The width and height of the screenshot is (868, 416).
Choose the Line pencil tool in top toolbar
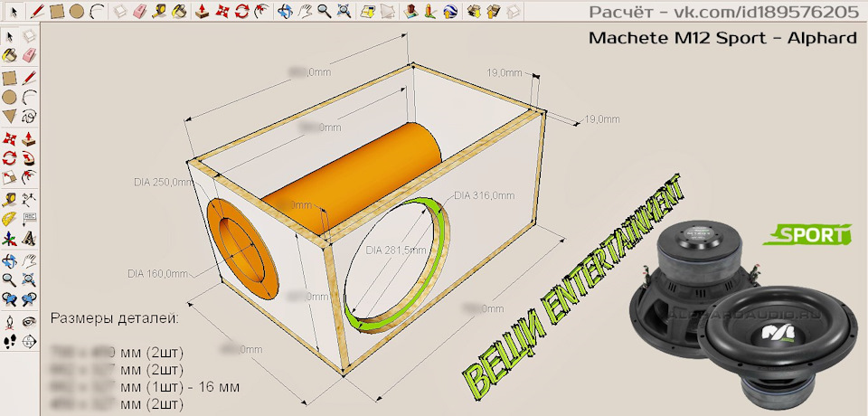36,11
